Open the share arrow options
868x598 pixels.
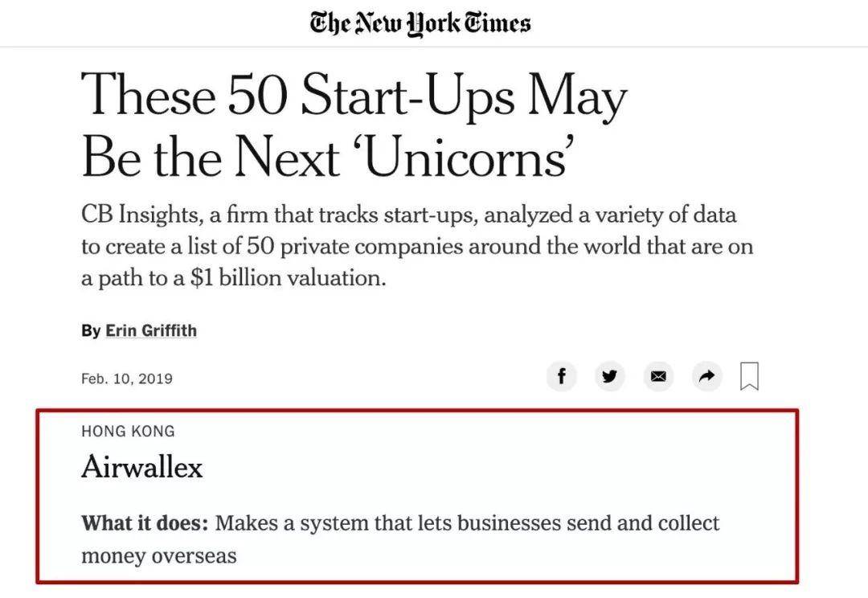[707, 376]
